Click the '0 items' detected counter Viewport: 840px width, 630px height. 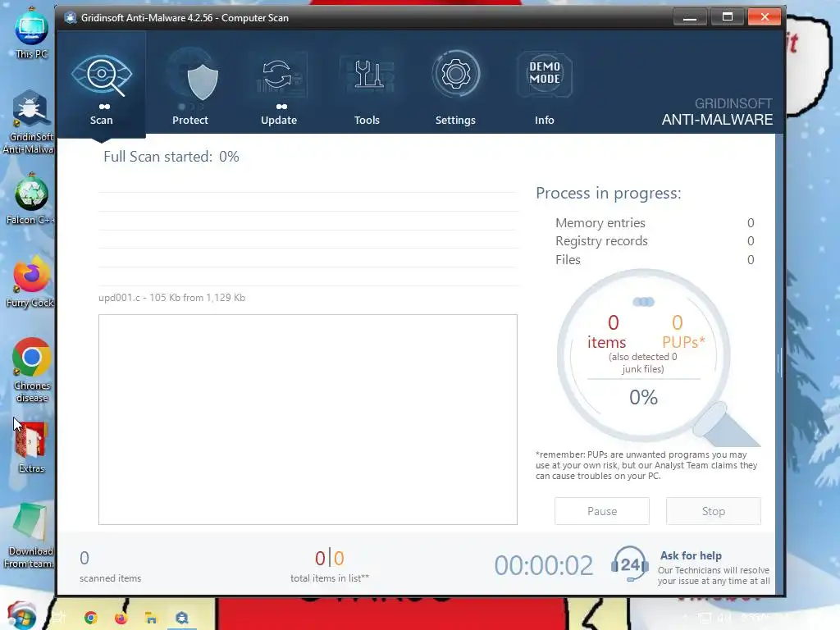607,332
